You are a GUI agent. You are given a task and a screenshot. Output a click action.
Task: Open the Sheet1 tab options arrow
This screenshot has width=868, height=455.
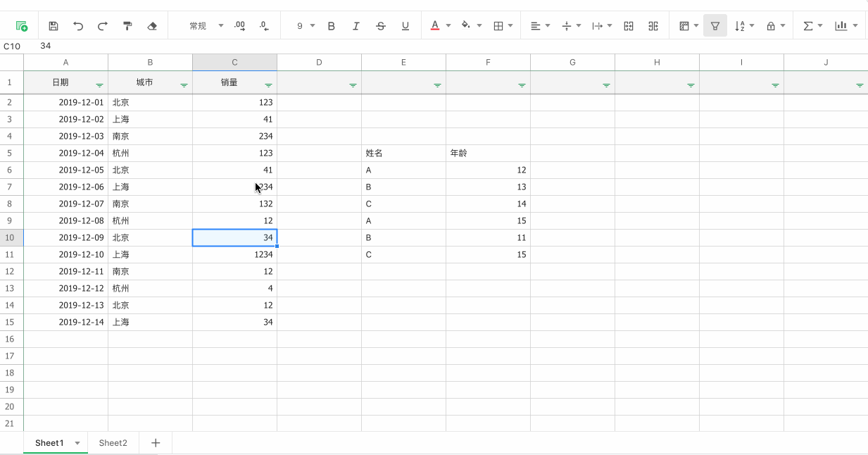77,443
